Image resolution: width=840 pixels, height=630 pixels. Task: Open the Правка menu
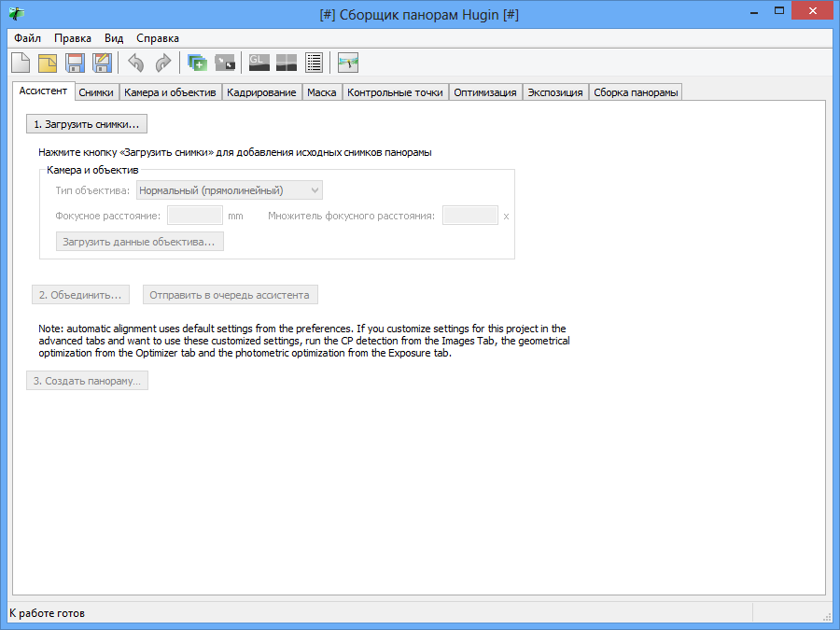tap(72, 38)
